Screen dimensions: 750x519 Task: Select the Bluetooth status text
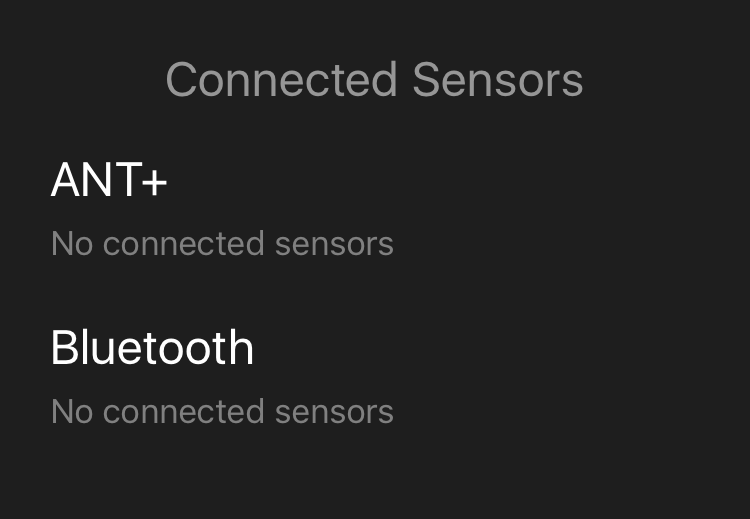[222, 411]
